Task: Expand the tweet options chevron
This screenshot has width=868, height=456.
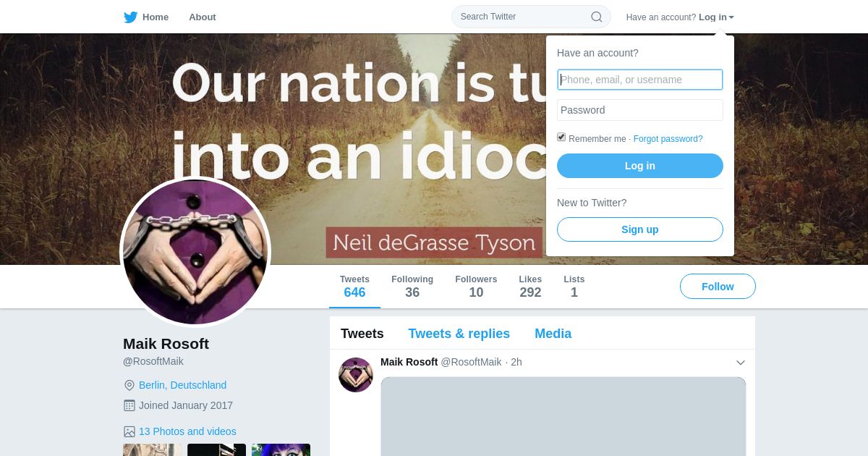Action: [741, 363]
